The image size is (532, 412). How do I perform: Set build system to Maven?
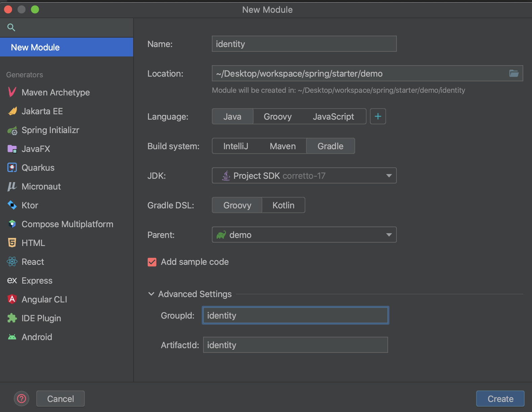283,146
